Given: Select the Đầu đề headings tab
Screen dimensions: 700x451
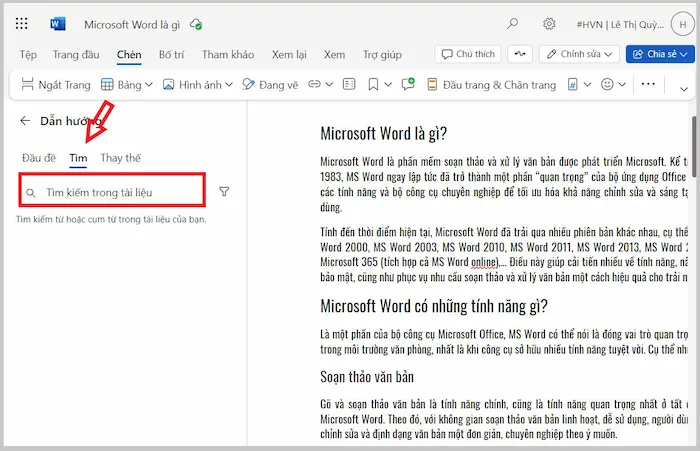Looking at the screenshot, I should [x=38, y=158].
